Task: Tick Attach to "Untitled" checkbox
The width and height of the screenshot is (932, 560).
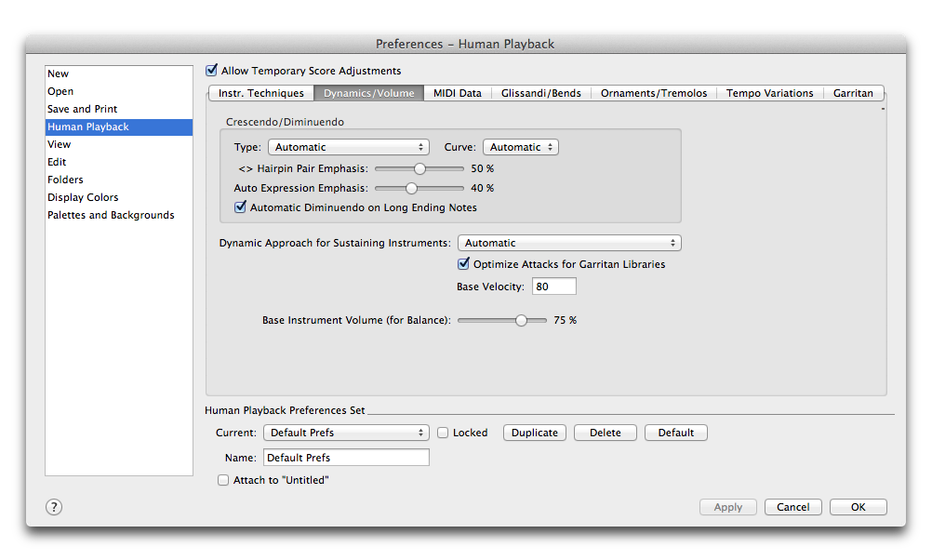Action: pyautogui.click(x=223, y=480)
